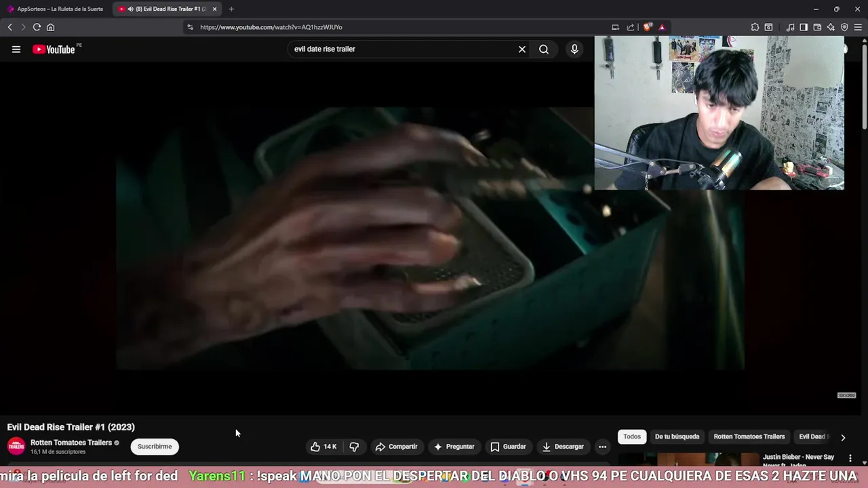Go back with the browser back arrow

point(10,27)
